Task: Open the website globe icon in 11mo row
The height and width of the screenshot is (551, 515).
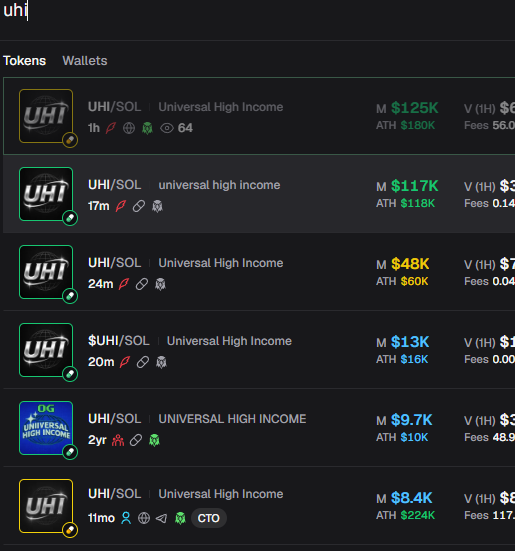Action: [144, 518]
